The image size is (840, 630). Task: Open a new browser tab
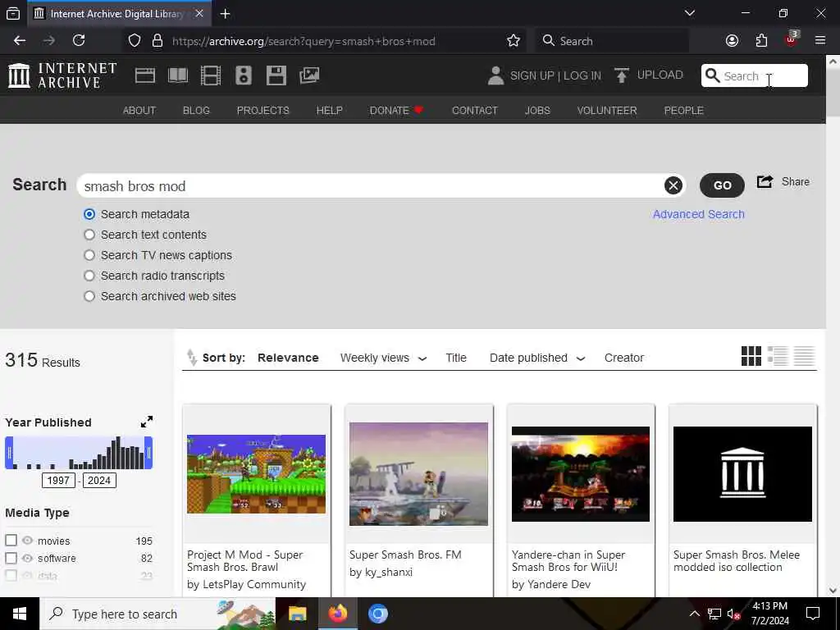[x=226, y=14]
